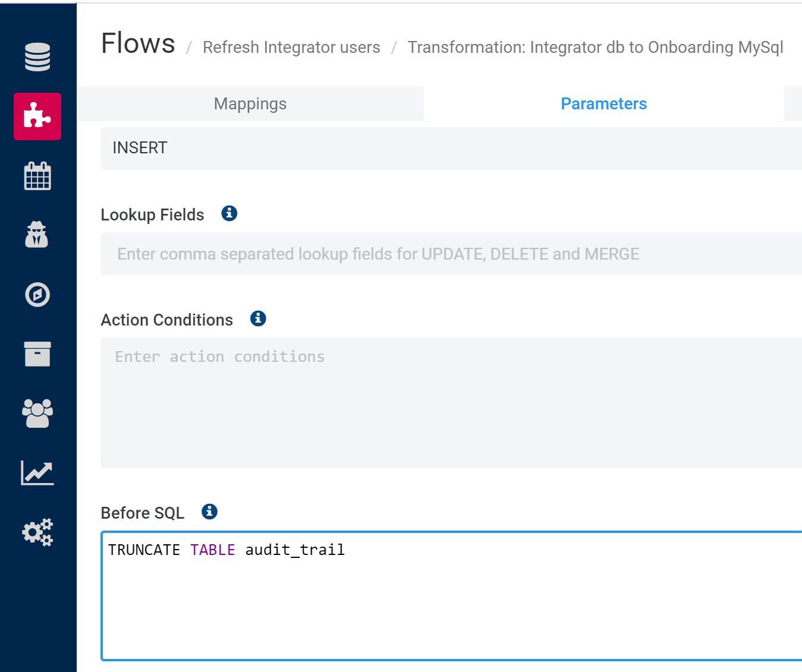Open the Statistics chart icon

pos(37,473)
